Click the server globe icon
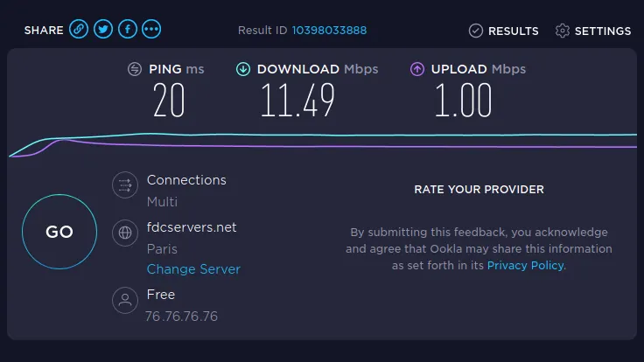The image size is (644, 362). 125,233
